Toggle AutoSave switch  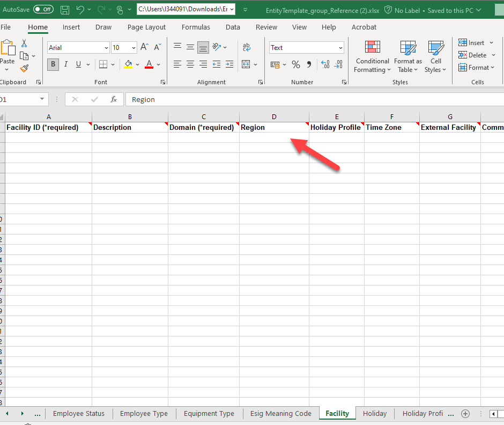(43, 9)
